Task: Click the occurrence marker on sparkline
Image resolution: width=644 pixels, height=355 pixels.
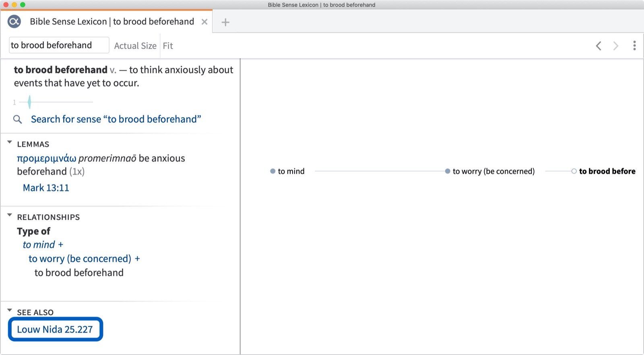Action: (x=29, y=102)
